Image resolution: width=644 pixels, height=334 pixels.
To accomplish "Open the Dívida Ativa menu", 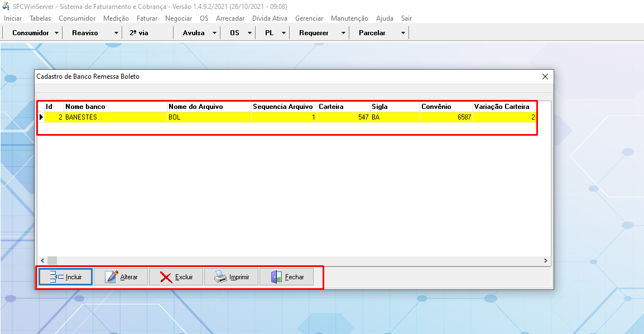I will pyautogui.click(x=270, y=18).
